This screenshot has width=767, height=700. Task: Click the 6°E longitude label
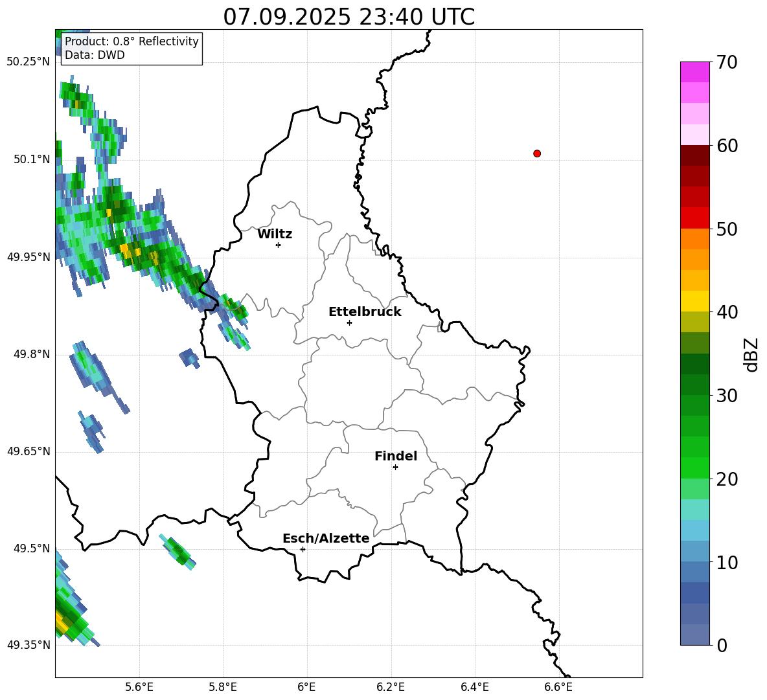coord(306,688)
